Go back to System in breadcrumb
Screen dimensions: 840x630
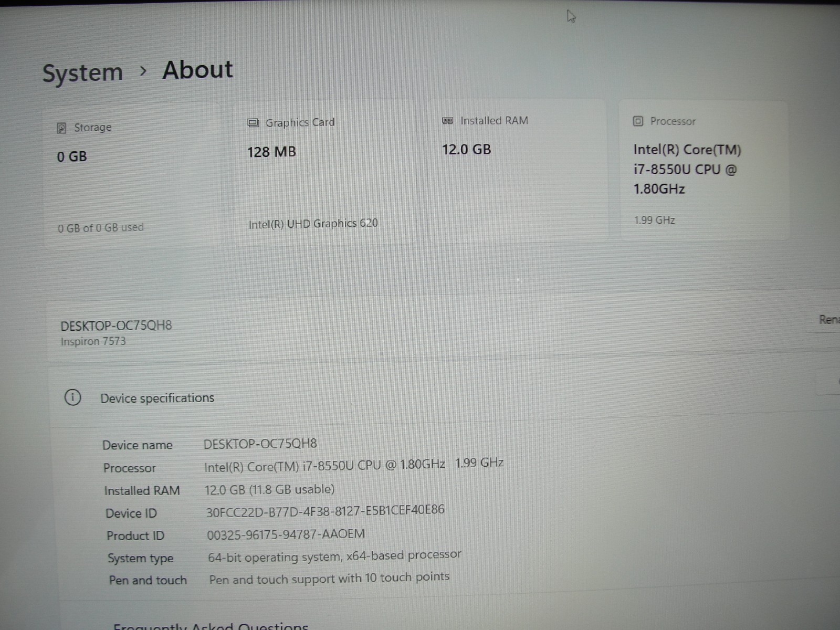82,72
